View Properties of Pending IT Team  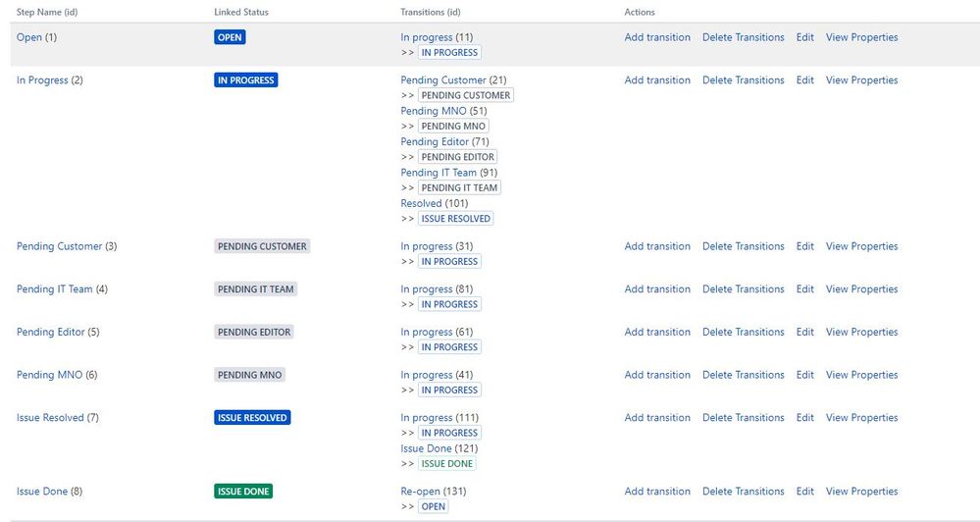[x=862, y=288]
